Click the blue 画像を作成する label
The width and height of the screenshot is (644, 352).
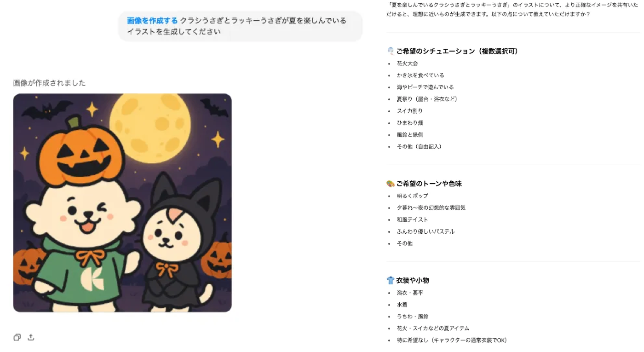point(152,21)
